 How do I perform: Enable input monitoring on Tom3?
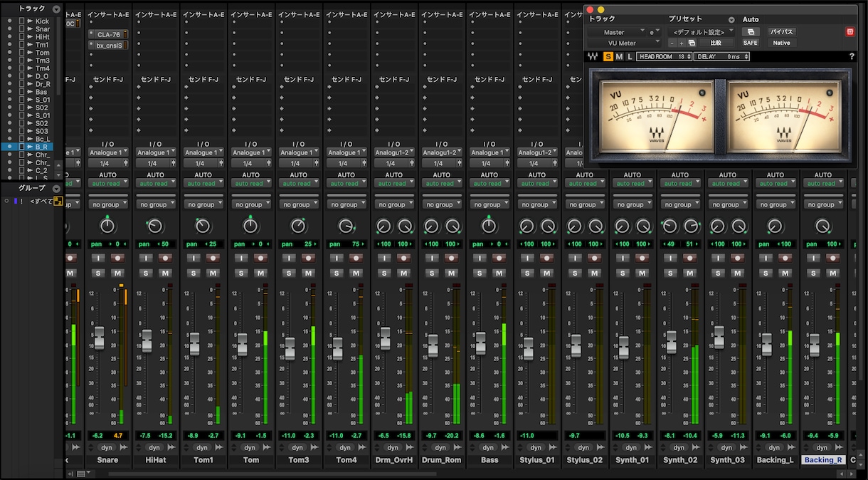(289, 258)
